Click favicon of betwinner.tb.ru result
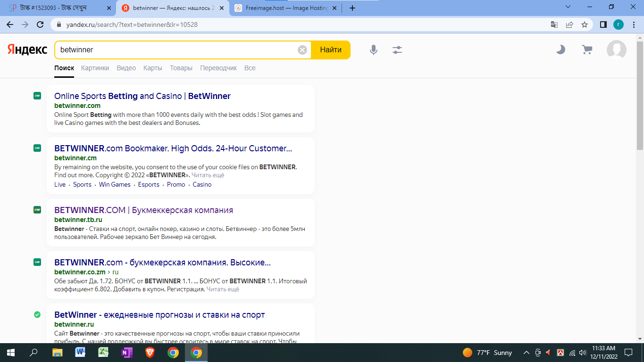 pyautogui.click(x=37, y=210)
